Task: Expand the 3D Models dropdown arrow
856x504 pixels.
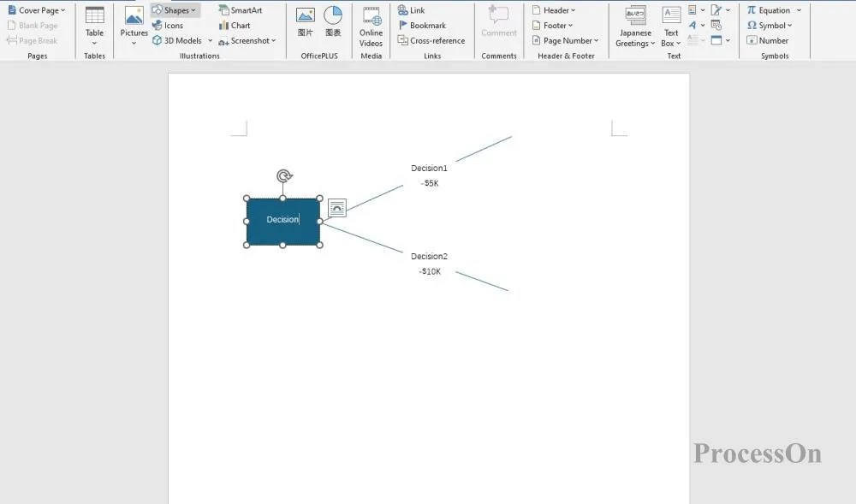Action: click(211, 40)
